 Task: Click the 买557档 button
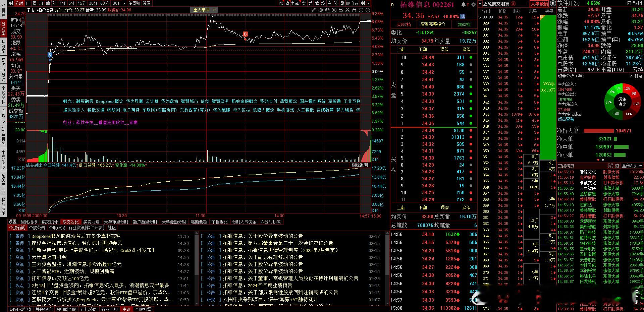tap(403, 24)
